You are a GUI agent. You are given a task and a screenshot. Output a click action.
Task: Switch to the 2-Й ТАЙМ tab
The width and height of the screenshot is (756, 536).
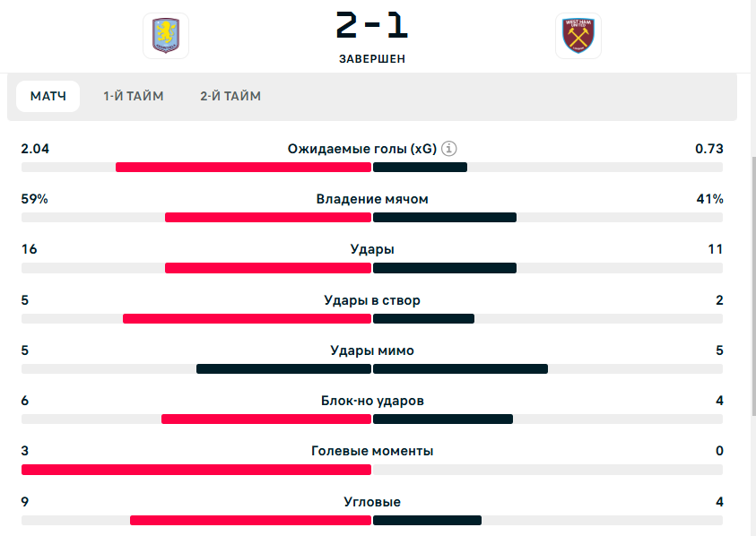coord(230,96)
